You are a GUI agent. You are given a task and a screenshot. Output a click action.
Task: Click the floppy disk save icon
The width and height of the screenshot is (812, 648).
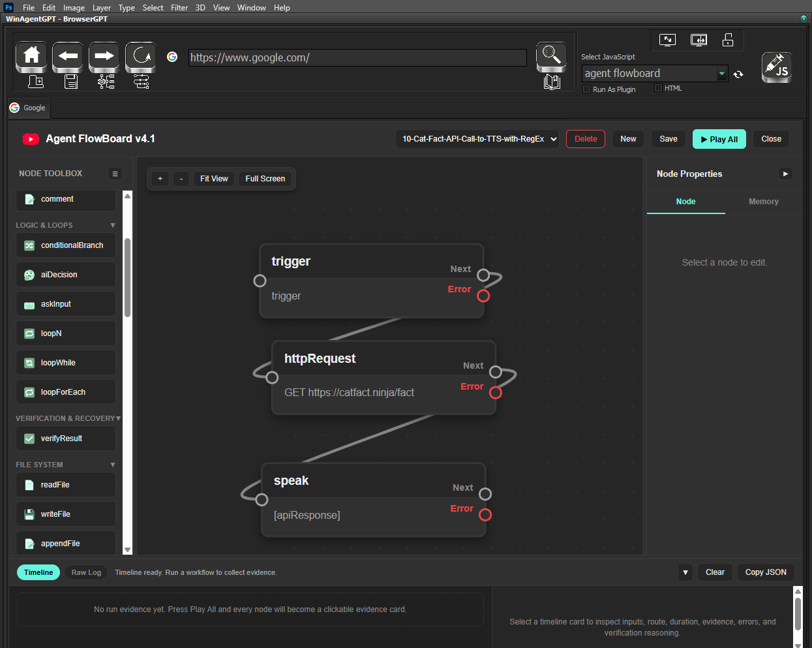pyautogui.click(x=71, y=82)
